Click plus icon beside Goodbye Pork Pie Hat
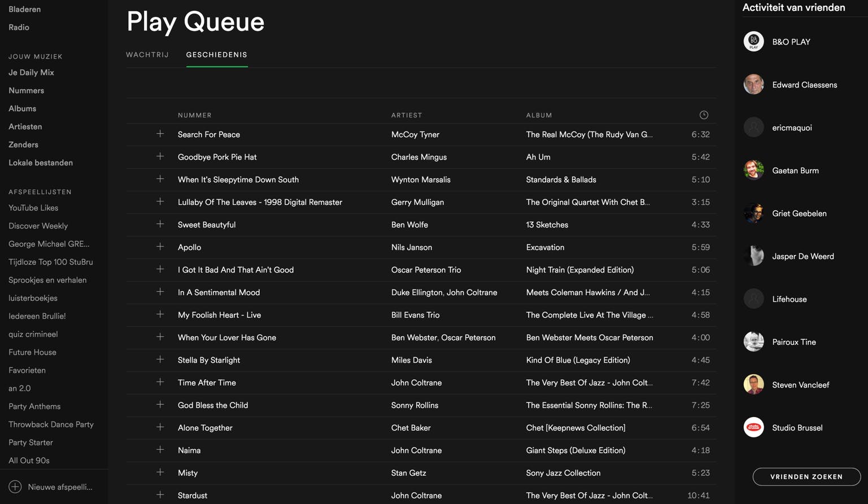The image size is (868, 504). click(x=160, y=156)
